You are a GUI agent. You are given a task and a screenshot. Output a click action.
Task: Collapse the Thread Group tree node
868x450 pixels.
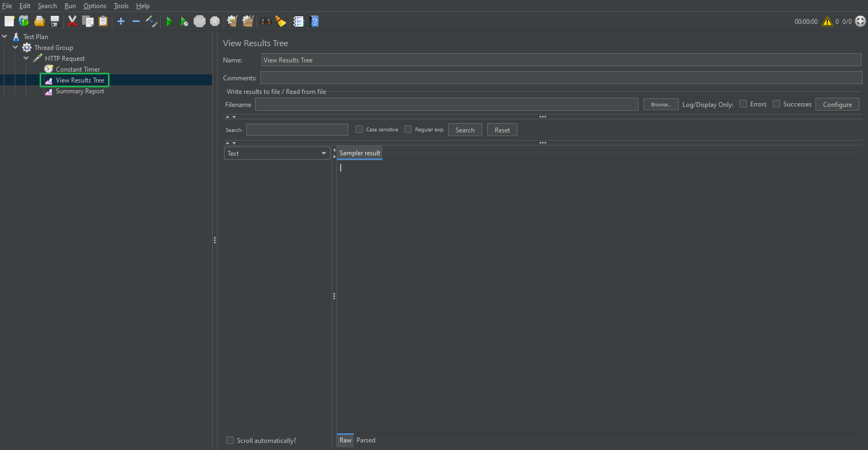(15, 47)
